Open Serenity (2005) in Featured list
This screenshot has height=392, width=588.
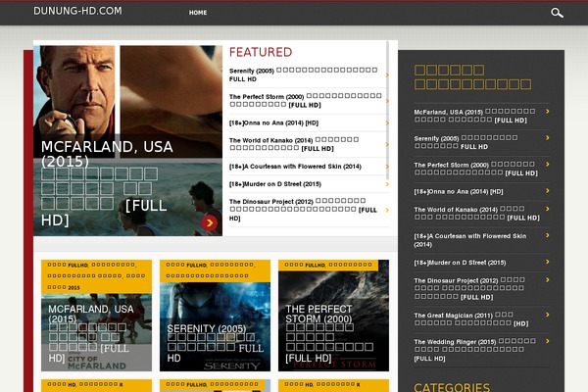click(x=304, y=74)
